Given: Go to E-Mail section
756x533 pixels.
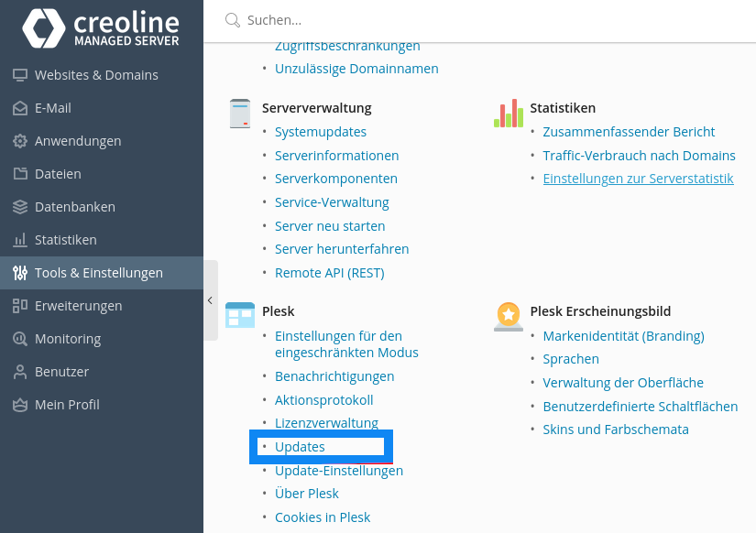Looking at the screenshot, I should click(102, 108).
